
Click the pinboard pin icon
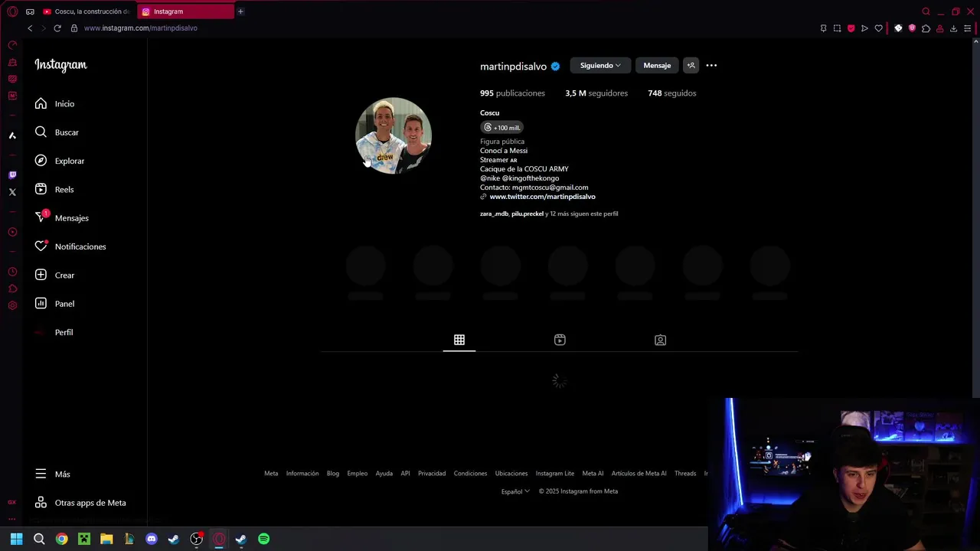[823, 28]
